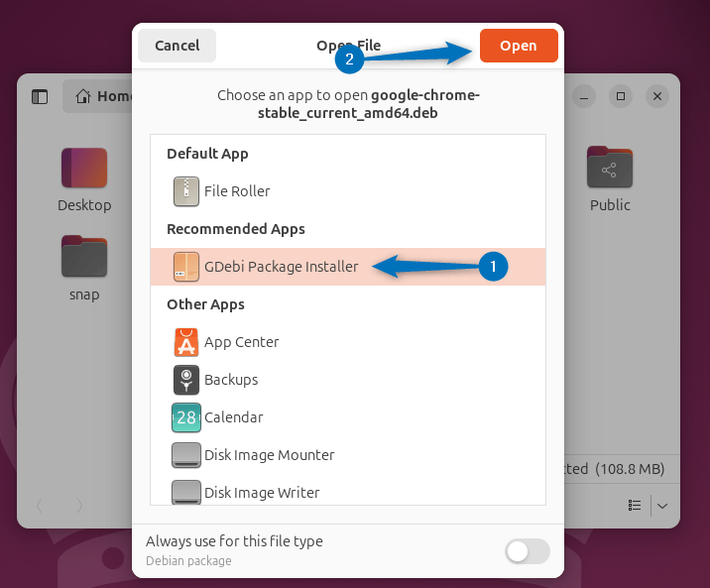Choose the Calendar app icon
Screen dimensions: 710x588
[186, 417]
